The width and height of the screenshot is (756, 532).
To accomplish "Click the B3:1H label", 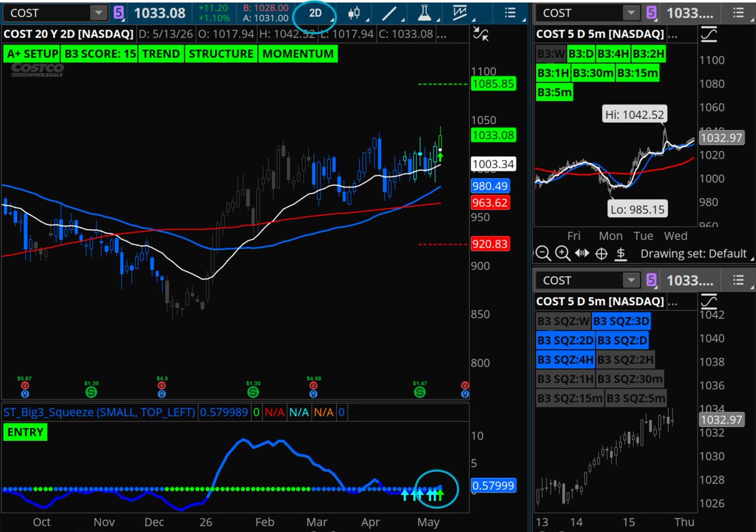I will click(x=554, y=72).
